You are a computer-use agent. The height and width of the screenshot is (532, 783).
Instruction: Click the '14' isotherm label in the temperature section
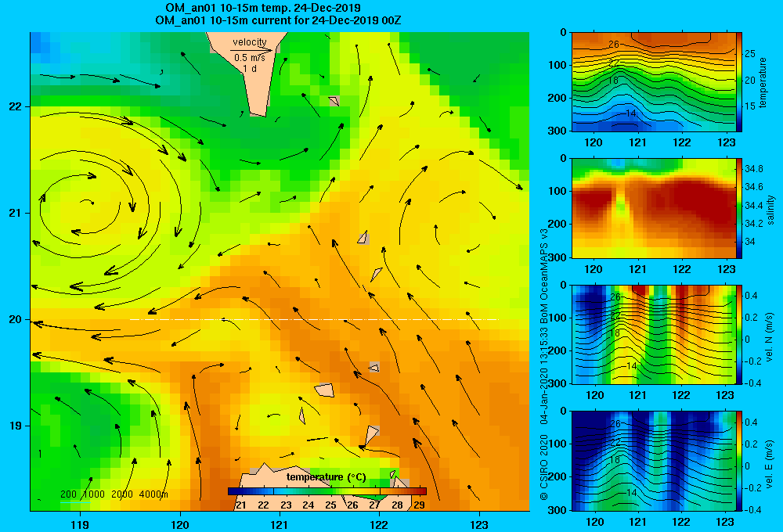point(630,113)
